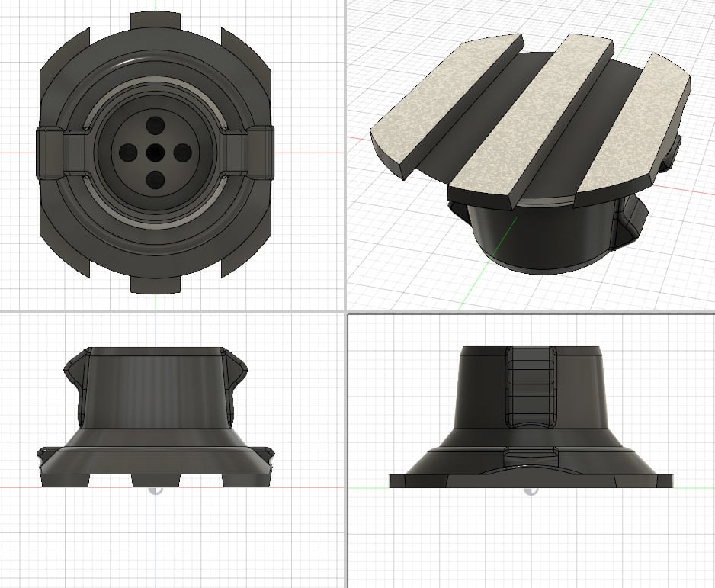This screenshot has width=715, height=588.
Task: Click the origin point in the ribbed-tab view
Action: click(x=530, y=490)
